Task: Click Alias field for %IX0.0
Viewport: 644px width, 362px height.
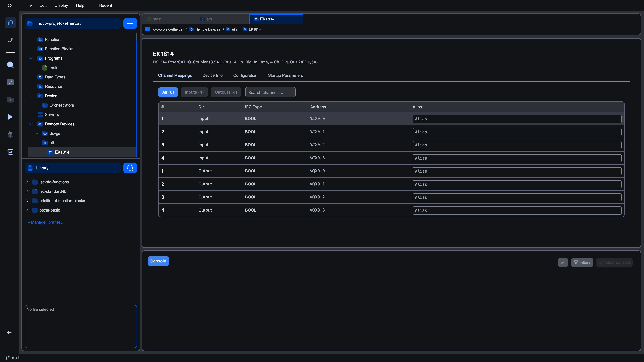Action: pyautogui.click(x=517, y=119)
